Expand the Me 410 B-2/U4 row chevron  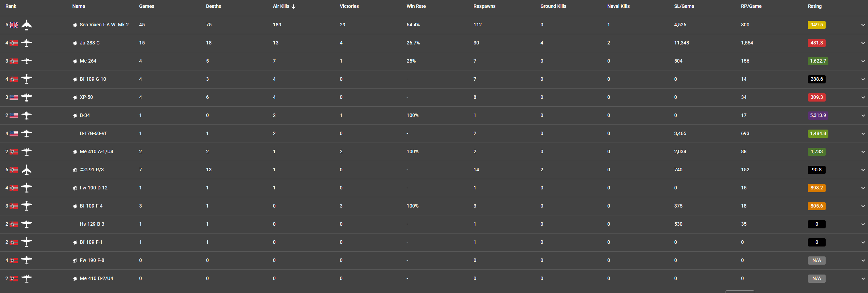863,279
